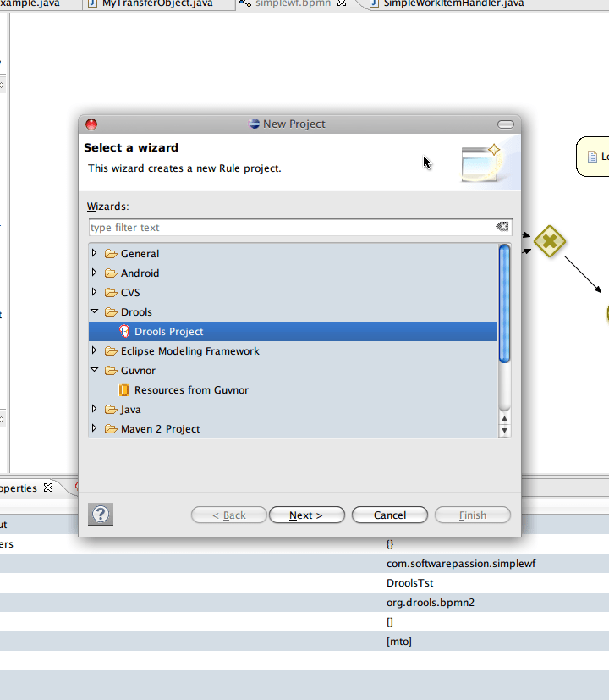Screen dimensions: 609x700
Task: Expand the CVS wizard category
Action: (94, 292)
